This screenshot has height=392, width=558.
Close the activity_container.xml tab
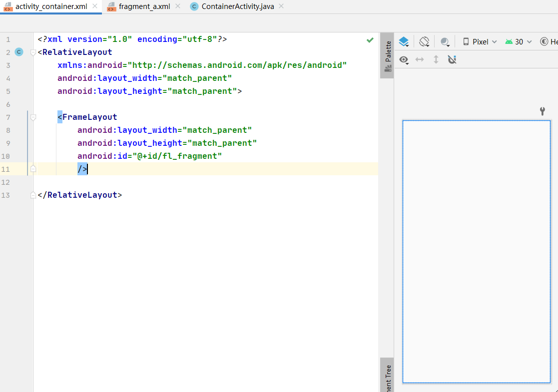pyautogui.click(x=94, y=6)
